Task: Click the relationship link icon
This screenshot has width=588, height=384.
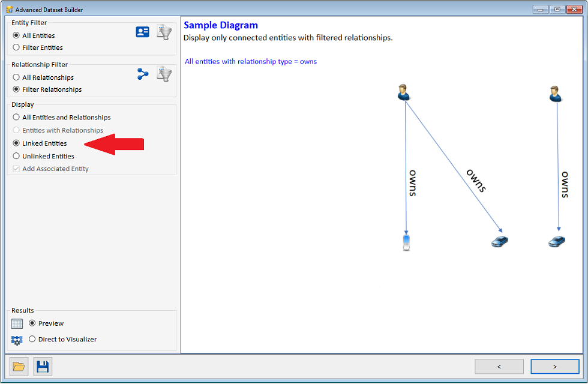Action: [142, 74]
